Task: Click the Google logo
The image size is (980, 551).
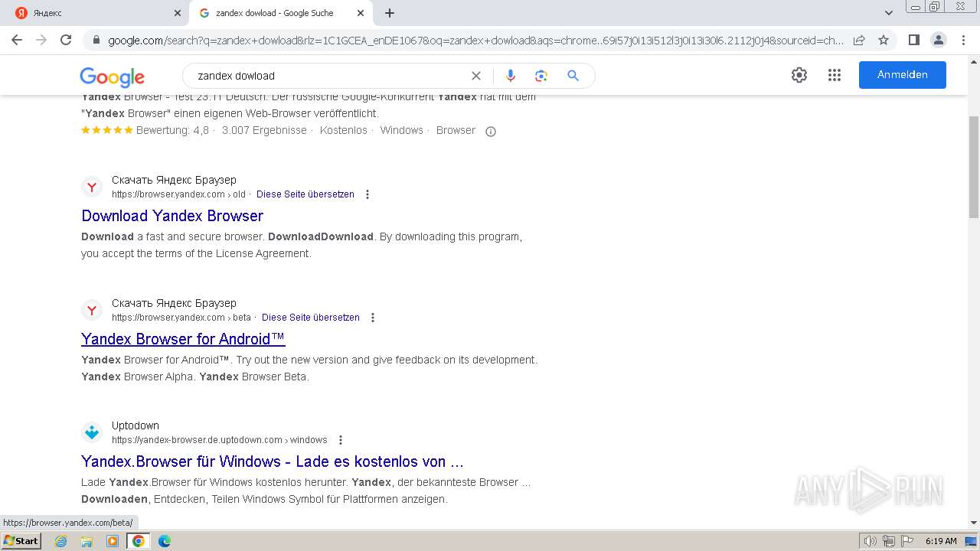Action: [x=112, y=77]
